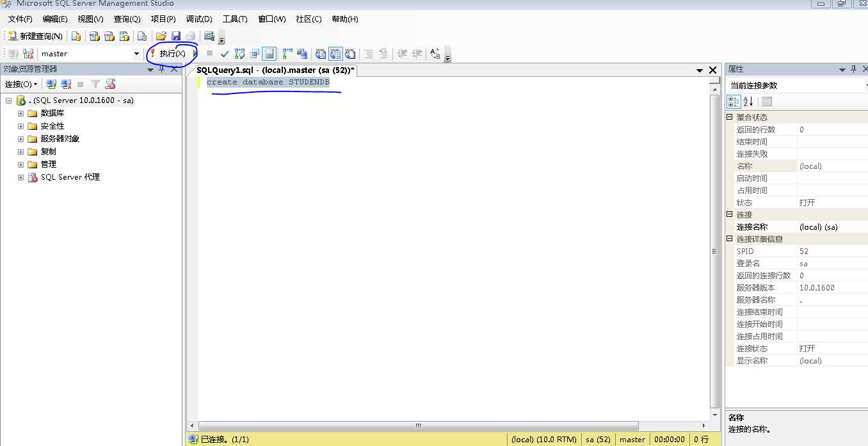Click the Disconnect icon in Object Explorer
The image size is (868, 446).
click(66, 84)
